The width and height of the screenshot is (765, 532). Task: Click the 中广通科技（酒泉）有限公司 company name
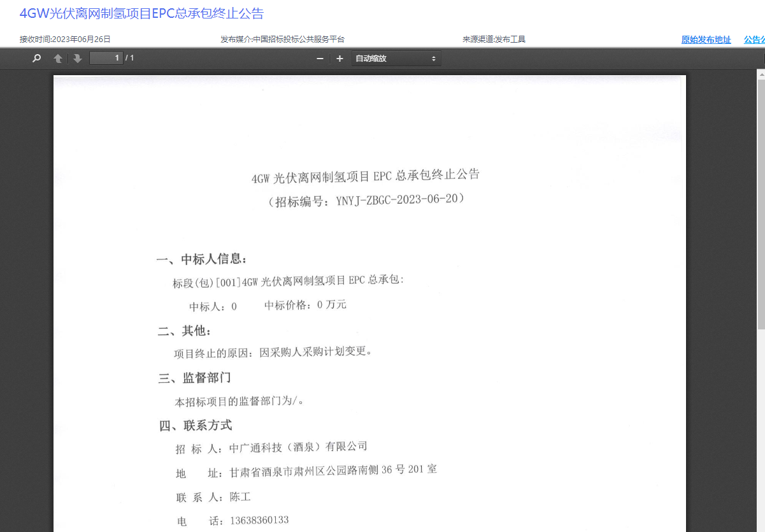[298, 447]
